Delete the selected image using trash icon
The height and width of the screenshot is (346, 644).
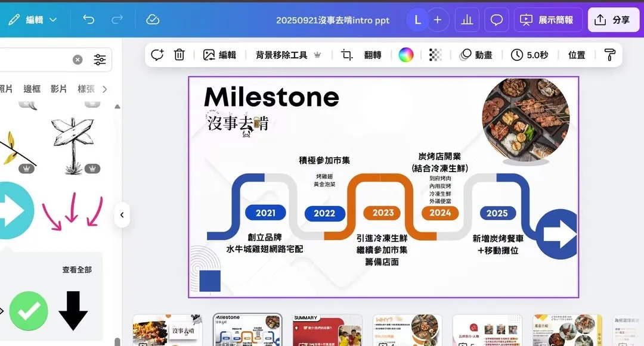click(x=178, y=54)
